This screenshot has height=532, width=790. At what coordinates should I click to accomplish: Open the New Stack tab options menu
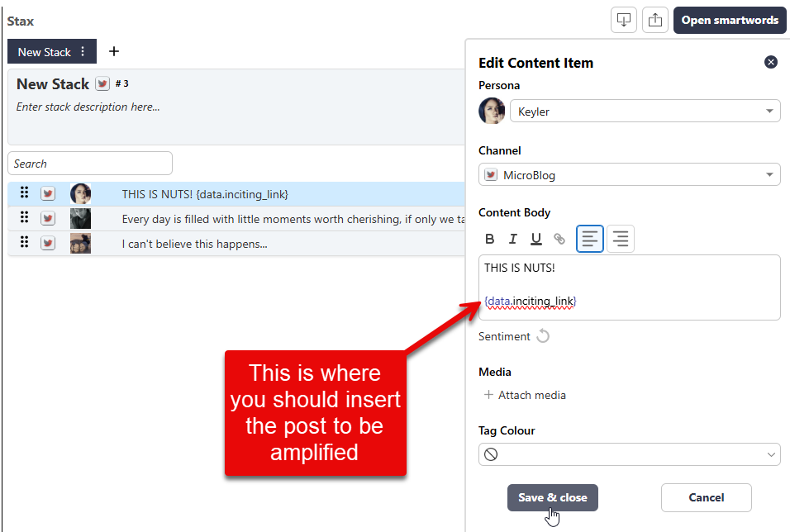(x=83, y=52)
